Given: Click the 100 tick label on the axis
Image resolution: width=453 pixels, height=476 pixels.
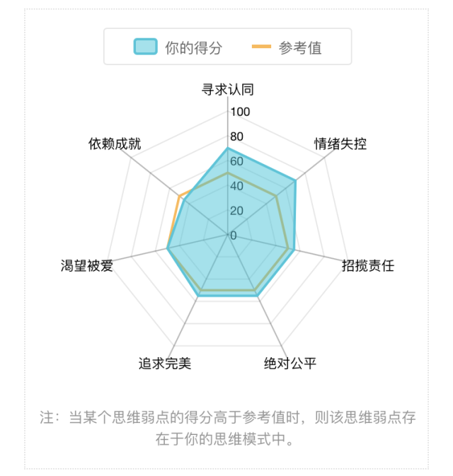Looking at the screenshot, I should pyautogui.click(x=240, y=112).
